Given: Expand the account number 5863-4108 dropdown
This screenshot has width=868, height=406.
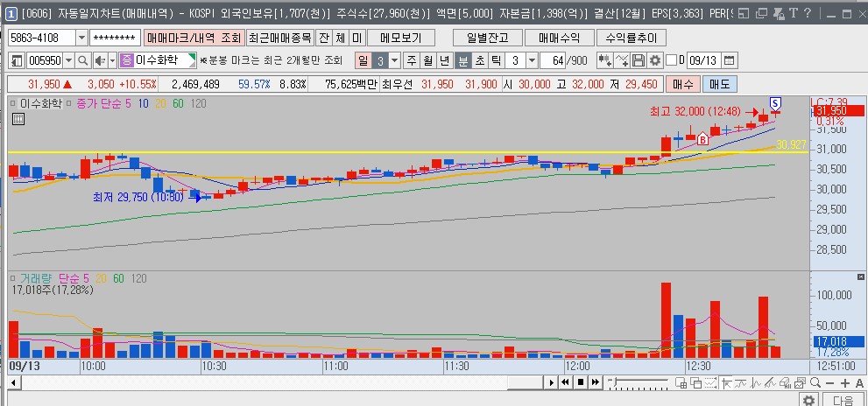Looking at the screenshot, I should (x=81, y=38).
